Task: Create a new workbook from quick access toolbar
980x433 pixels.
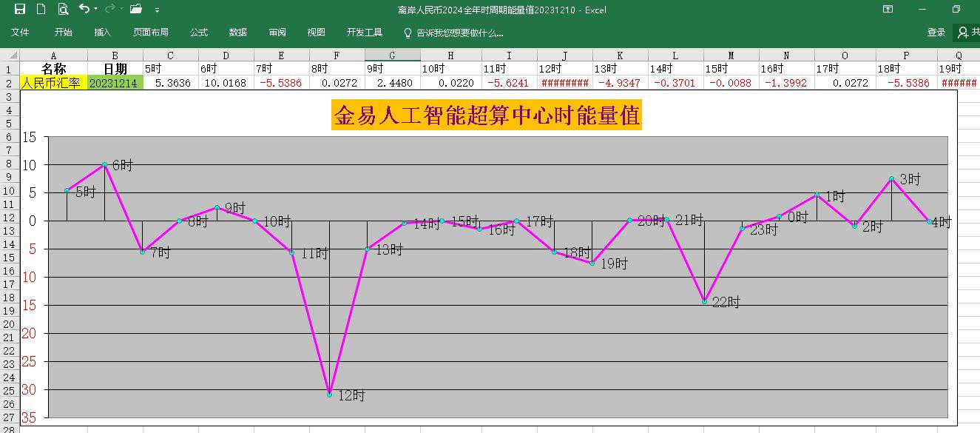Action: [x=41, y=10]
